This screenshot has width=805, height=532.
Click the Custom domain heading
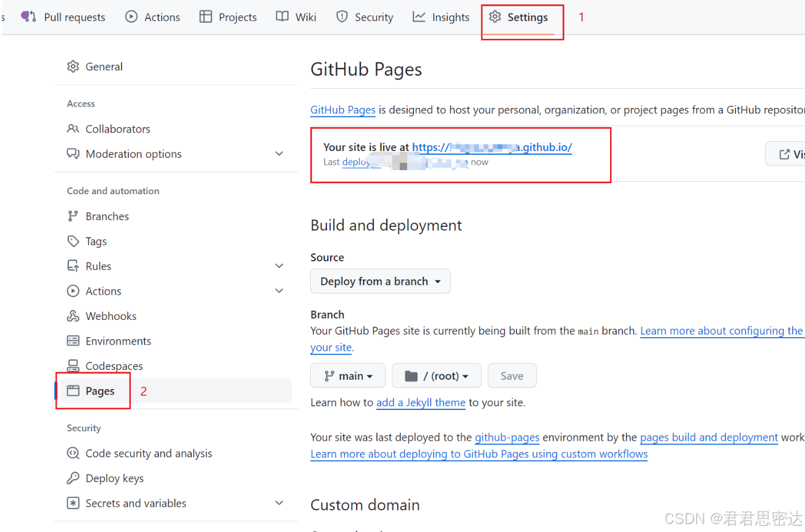tap(365, 505)
